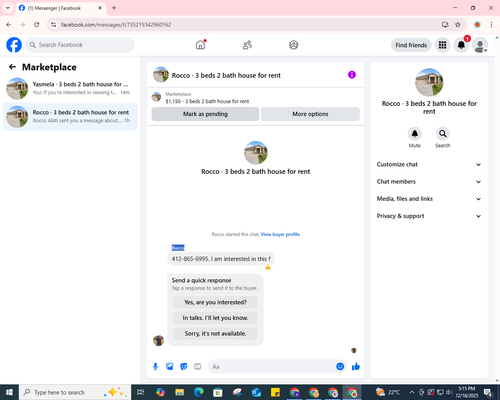Screen dimensions: 500x400
Task: Open the Facebook menu grid icon
Action: (x=442, y=45)
